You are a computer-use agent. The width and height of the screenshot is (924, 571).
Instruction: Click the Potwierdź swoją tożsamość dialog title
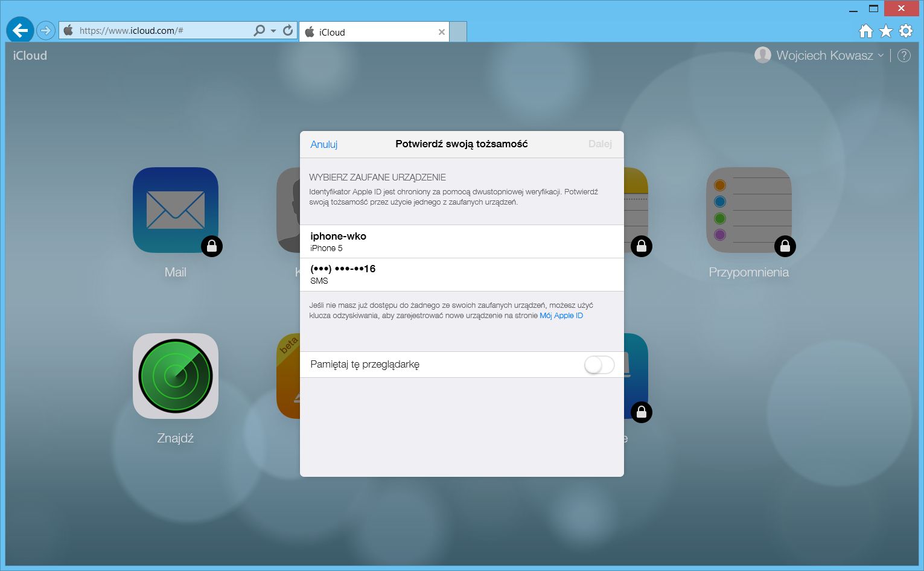462,144
